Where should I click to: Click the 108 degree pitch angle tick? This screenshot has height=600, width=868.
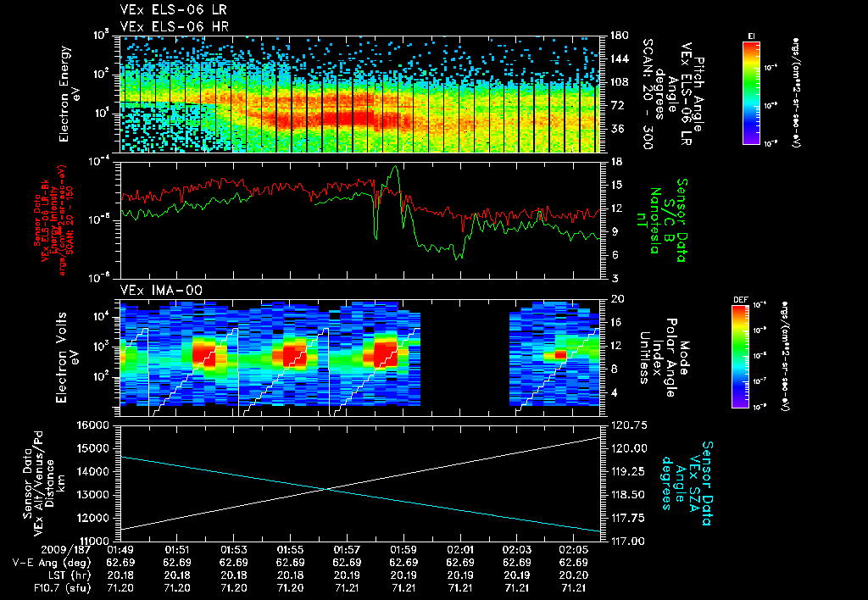pyautogui.click(x=619, y=82)
